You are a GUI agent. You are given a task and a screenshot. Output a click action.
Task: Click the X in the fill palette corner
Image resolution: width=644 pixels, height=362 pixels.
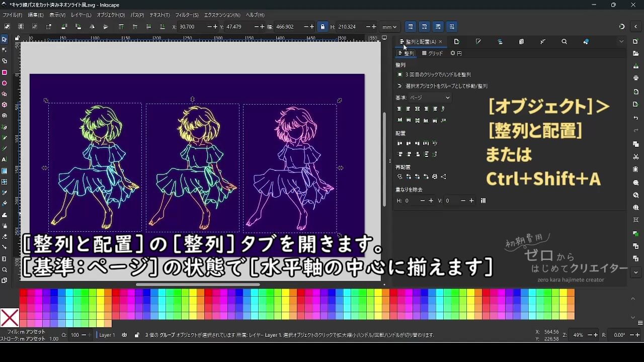[10, 317]
